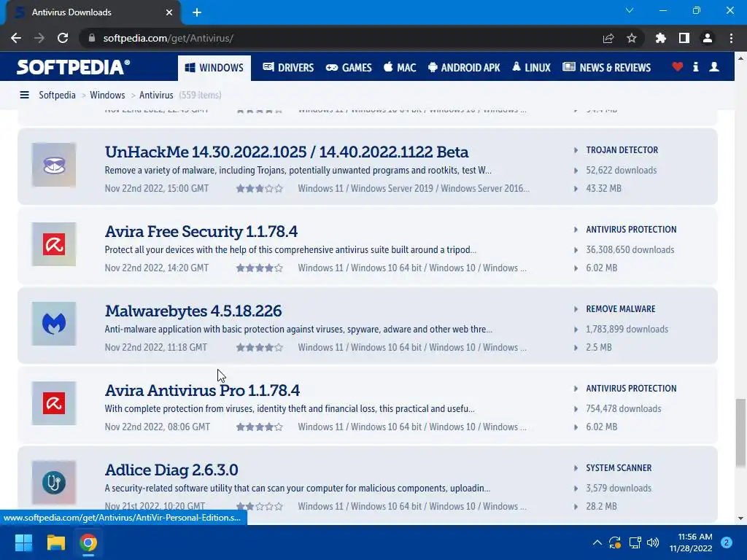Open the Avira Free Security logo icon
Screen dimensions: 747x560
pyautogui.click(x=54, y=244)
